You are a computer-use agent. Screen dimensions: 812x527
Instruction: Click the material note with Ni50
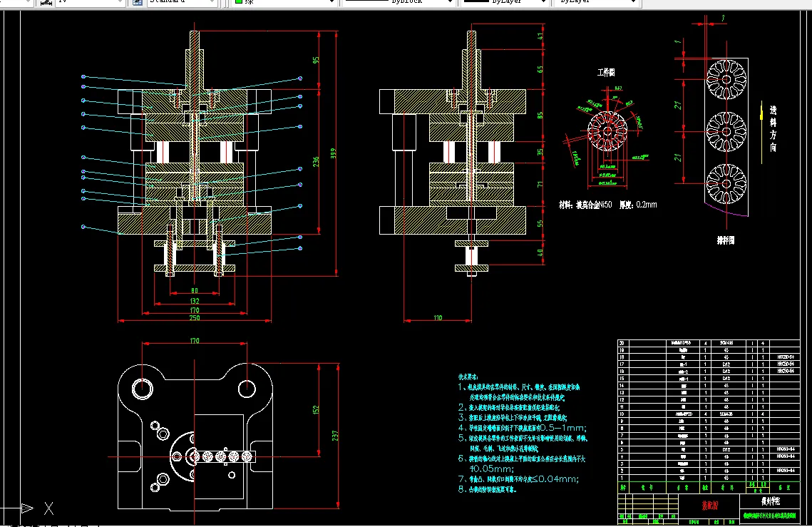pyautogui.click(x=585, y=205)
